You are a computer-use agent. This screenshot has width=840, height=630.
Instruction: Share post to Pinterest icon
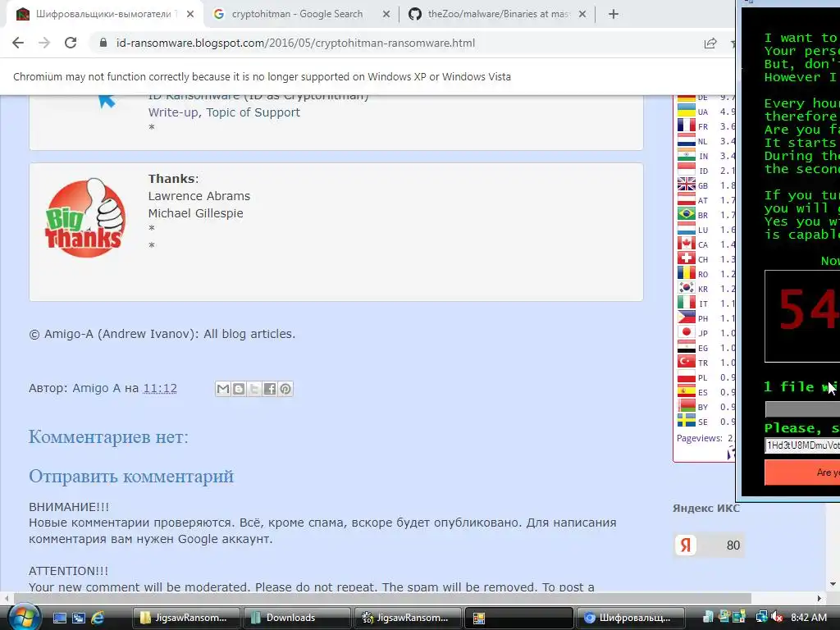tap(285, 389)
